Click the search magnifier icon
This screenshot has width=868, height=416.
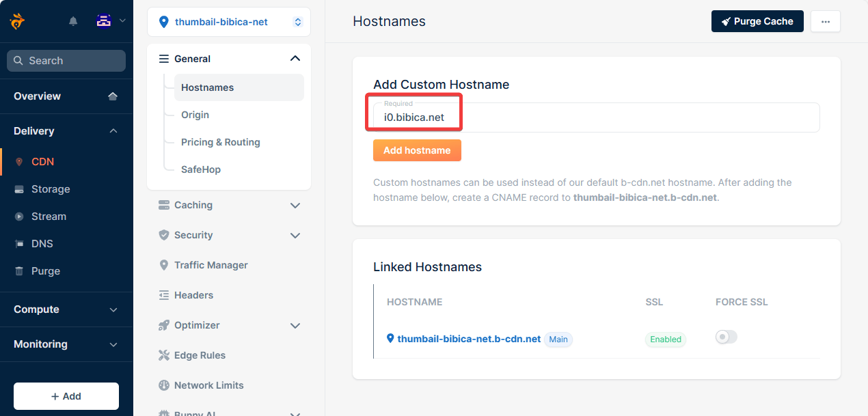click(x=18, y=61)
